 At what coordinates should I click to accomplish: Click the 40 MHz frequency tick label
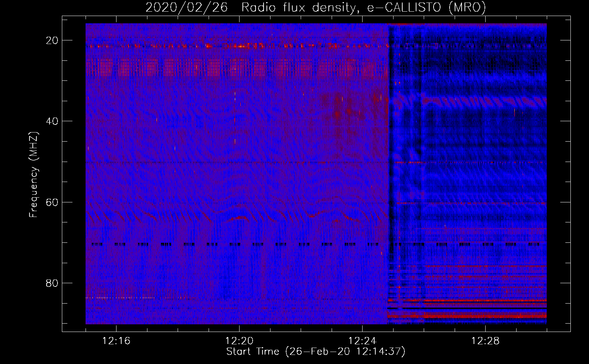click(52, 121)
